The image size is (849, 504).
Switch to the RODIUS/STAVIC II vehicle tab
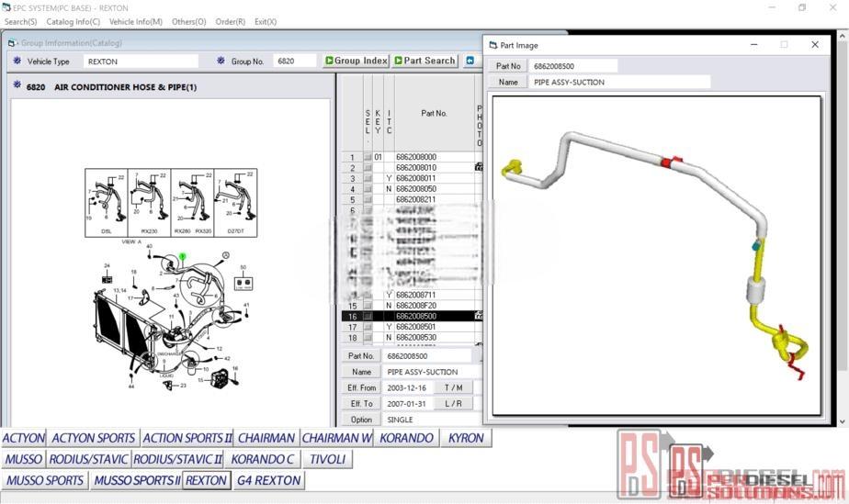click(x=177, y=459)
